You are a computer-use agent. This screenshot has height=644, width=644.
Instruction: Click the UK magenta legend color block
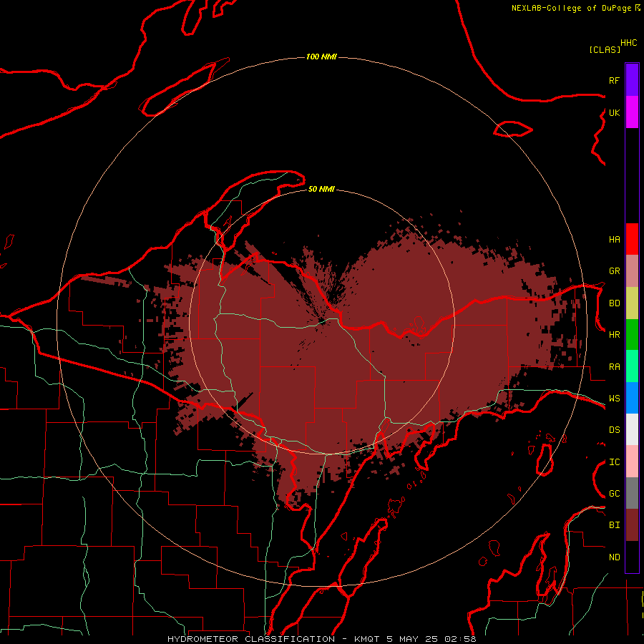[x=632, y=112]
